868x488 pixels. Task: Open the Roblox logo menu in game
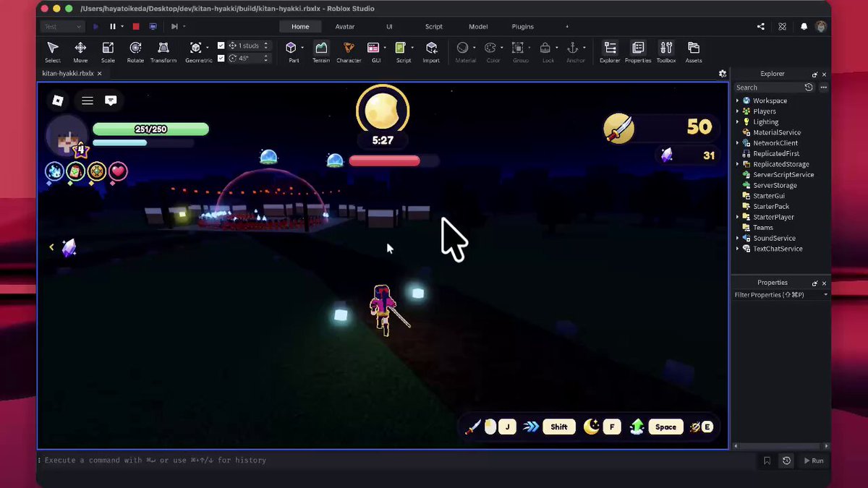coord(58,100)
